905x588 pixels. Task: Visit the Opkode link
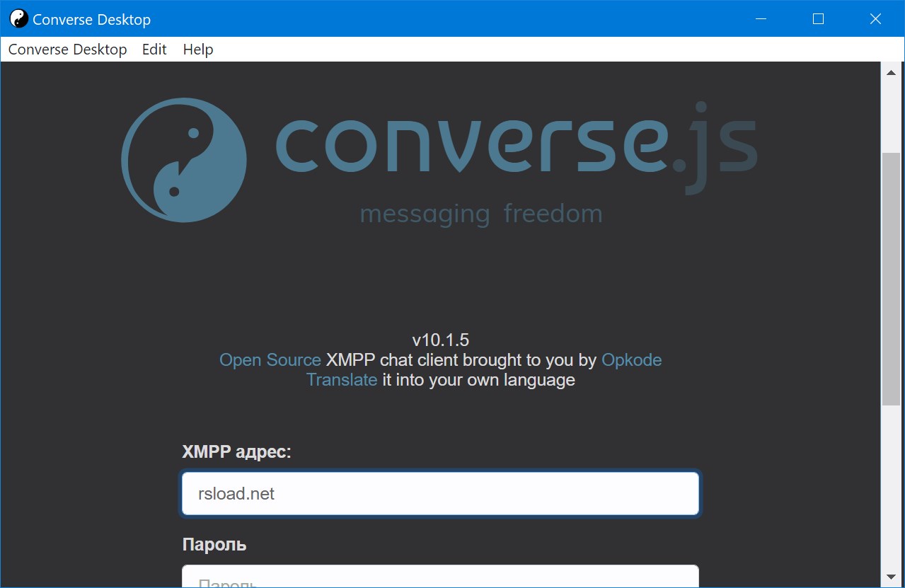tap(631, 359)
